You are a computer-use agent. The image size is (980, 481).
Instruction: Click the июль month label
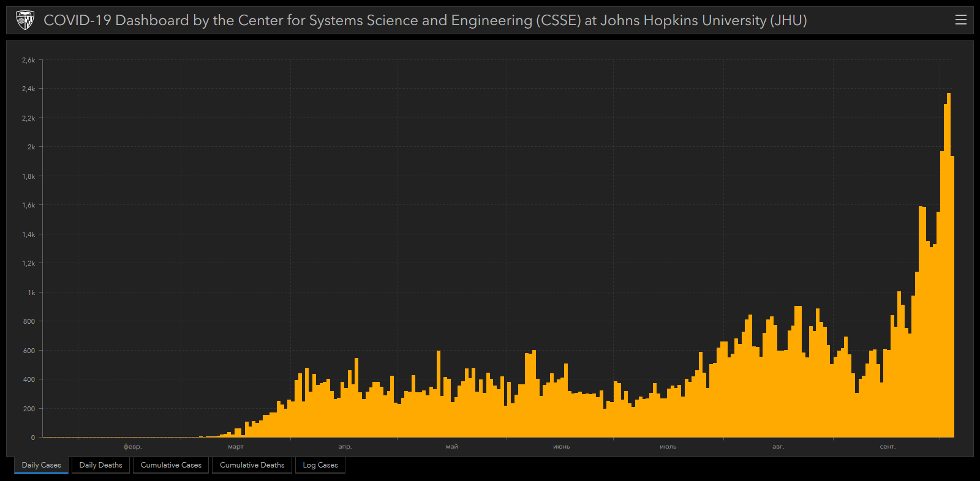tap(668, 447)
